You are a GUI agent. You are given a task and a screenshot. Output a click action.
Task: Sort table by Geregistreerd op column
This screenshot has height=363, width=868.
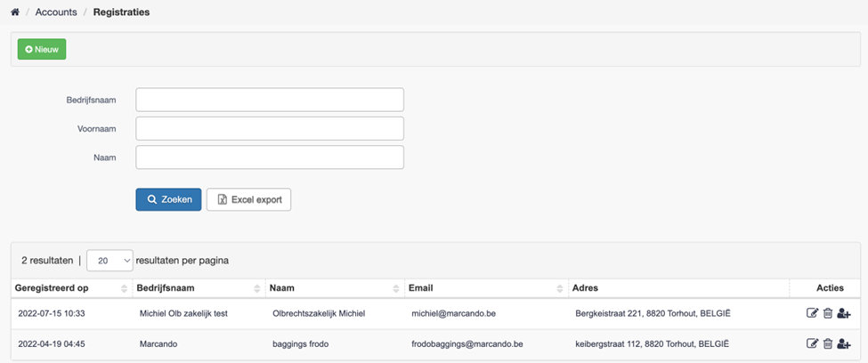71,287
